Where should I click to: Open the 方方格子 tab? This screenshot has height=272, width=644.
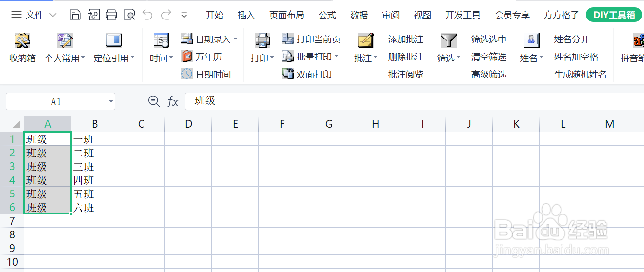(562, 15)
